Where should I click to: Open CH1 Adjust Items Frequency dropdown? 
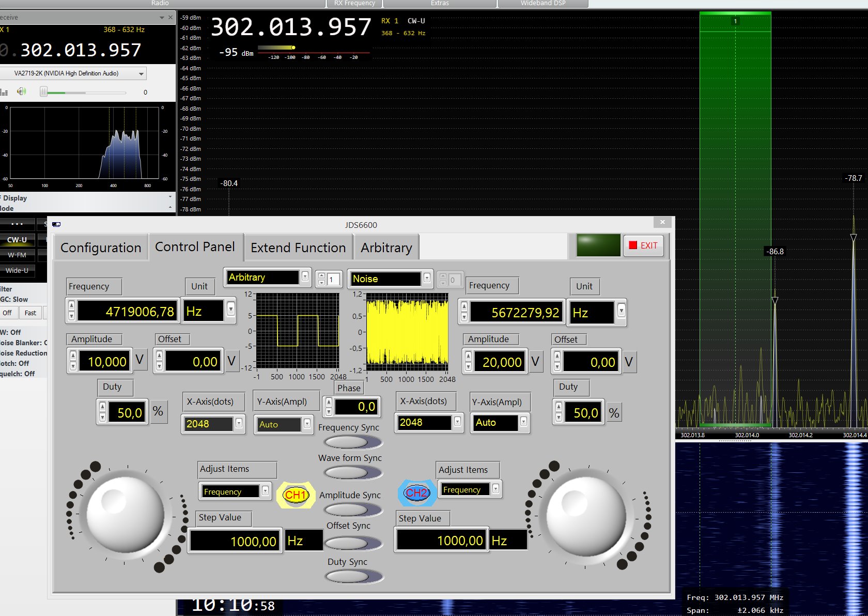point(265,491)
